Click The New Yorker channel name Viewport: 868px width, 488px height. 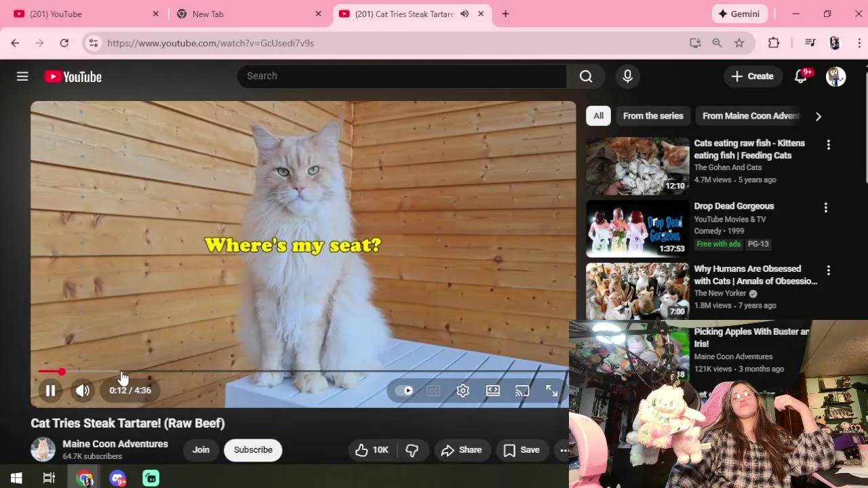tap(720, 293)
